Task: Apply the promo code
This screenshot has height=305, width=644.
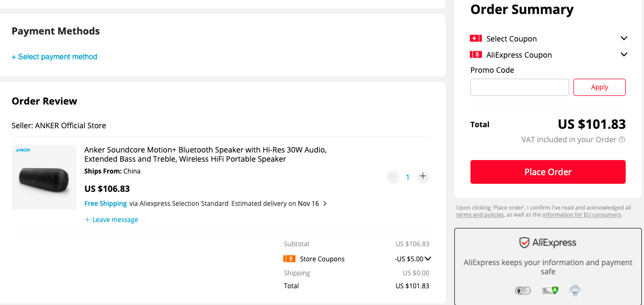Action: pos(599,87)
